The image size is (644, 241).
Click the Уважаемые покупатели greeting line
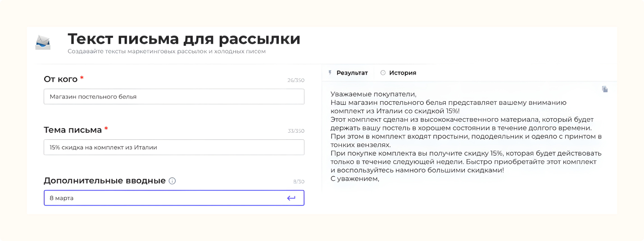click(374, 94)
